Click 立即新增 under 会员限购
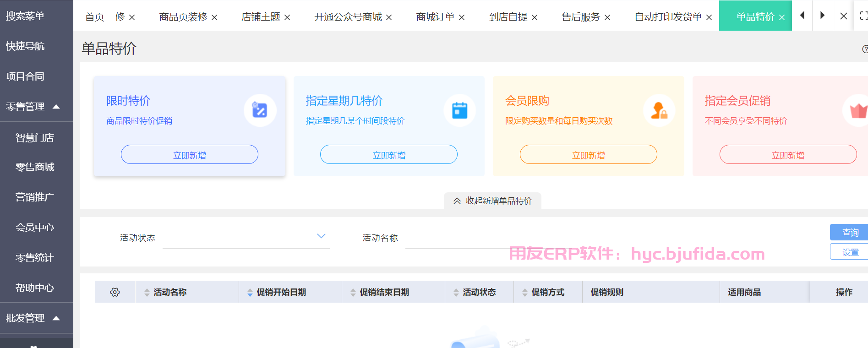 pyautogui.click(x=589, y=155)
